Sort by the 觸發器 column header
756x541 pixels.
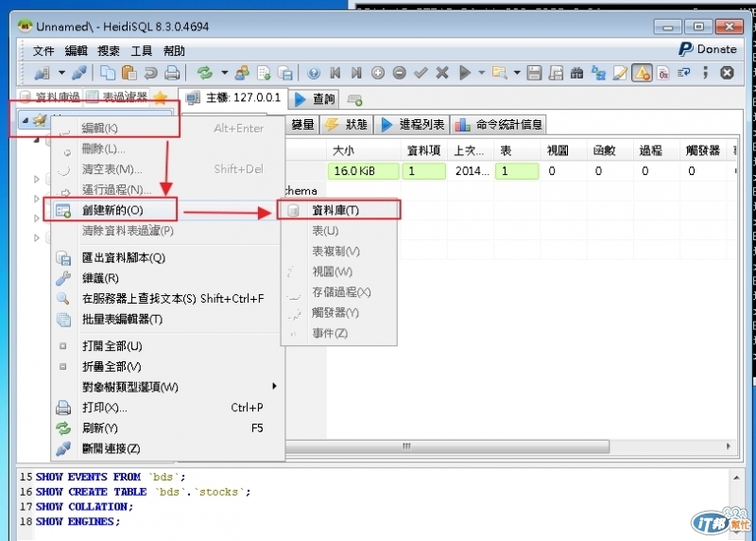[703, 150]
